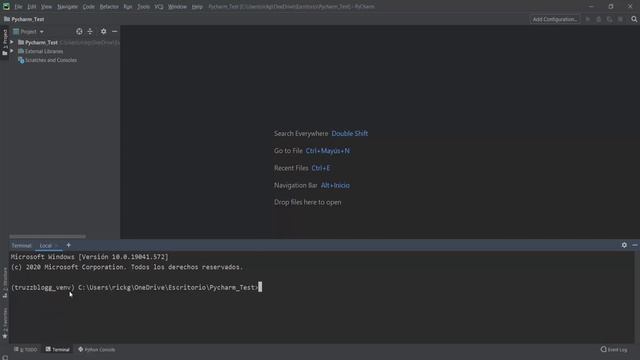Click the Pycharm_Test folder icon in breadcrumb
This screenshot has width=640, height=360.
[x=7, y=19]
